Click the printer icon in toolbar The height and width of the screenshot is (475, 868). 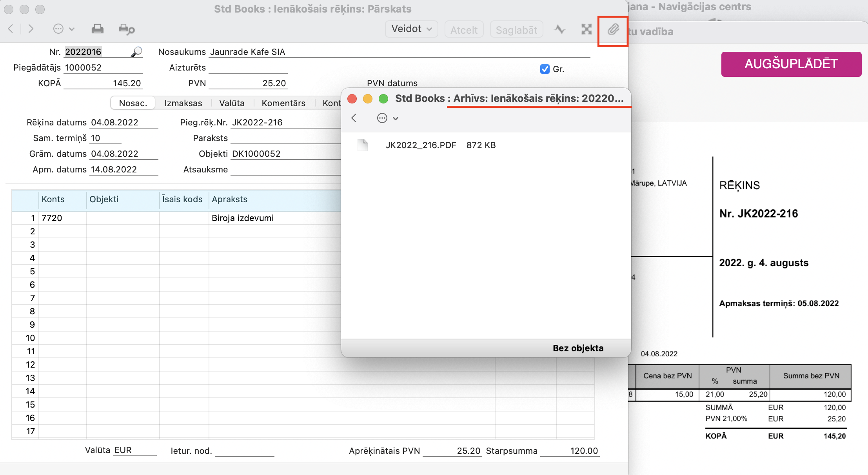(97, 29)
